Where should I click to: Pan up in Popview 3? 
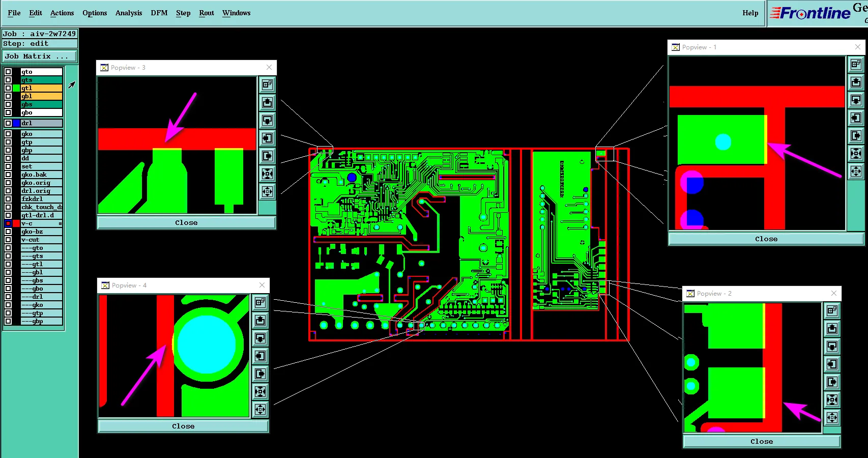click(x=268, y=102)
